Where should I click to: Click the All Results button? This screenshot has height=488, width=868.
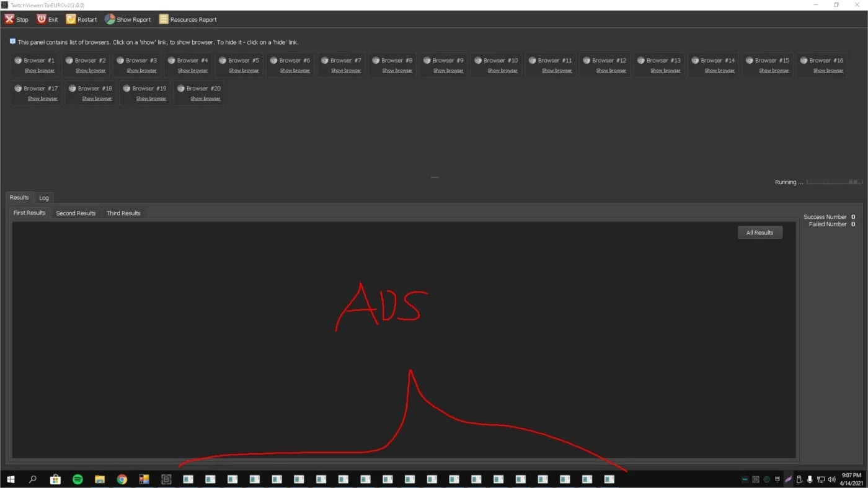point(760,233)
